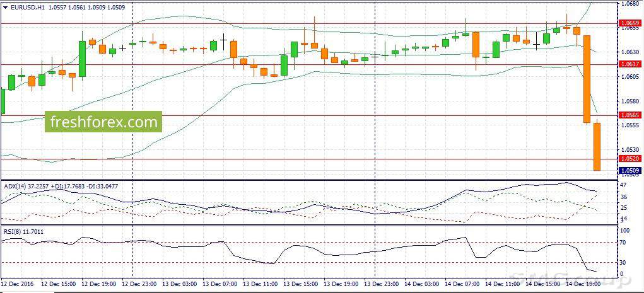Click the red 1.0617 price level label
Image resolution: width=644 pixels, height=293 pixels.
pyautogui.click(x=629, y=64)
